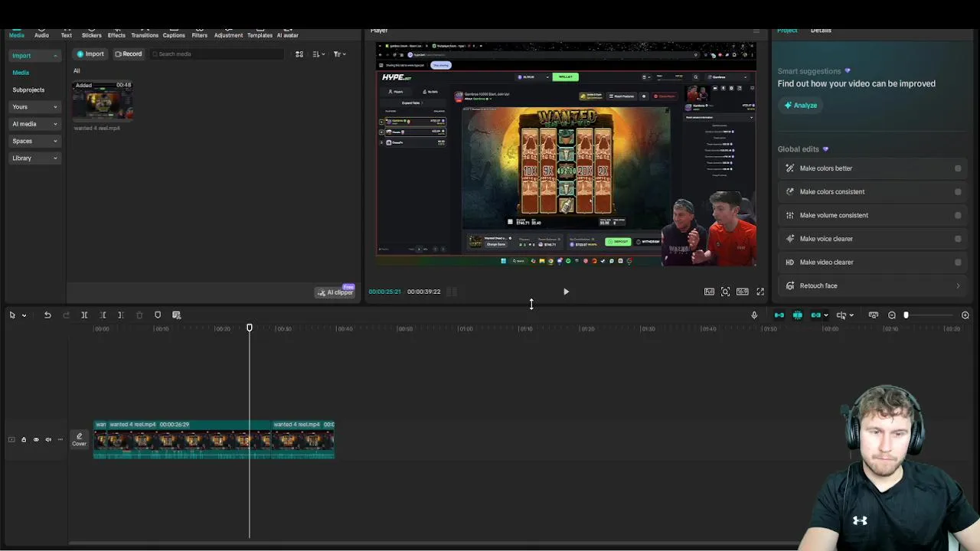
Task: Switch to the Details tab
Action: tap(821, 30)
